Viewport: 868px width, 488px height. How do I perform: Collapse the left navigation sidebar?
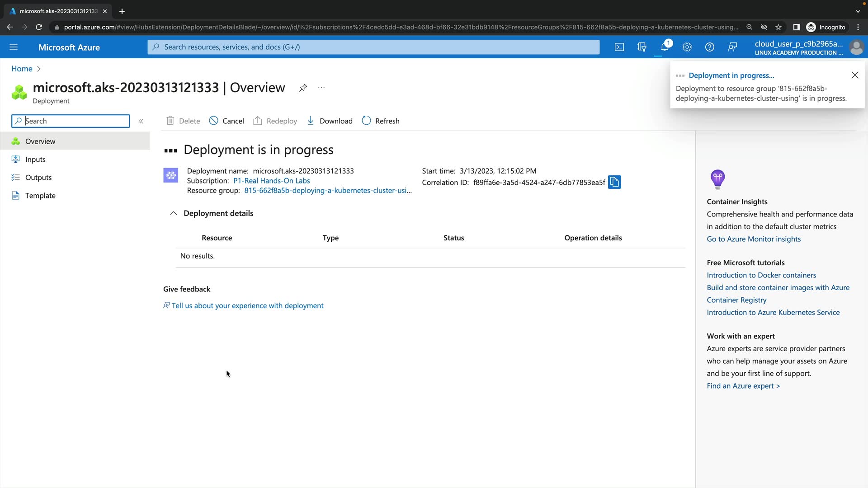(x=141, y=121)
